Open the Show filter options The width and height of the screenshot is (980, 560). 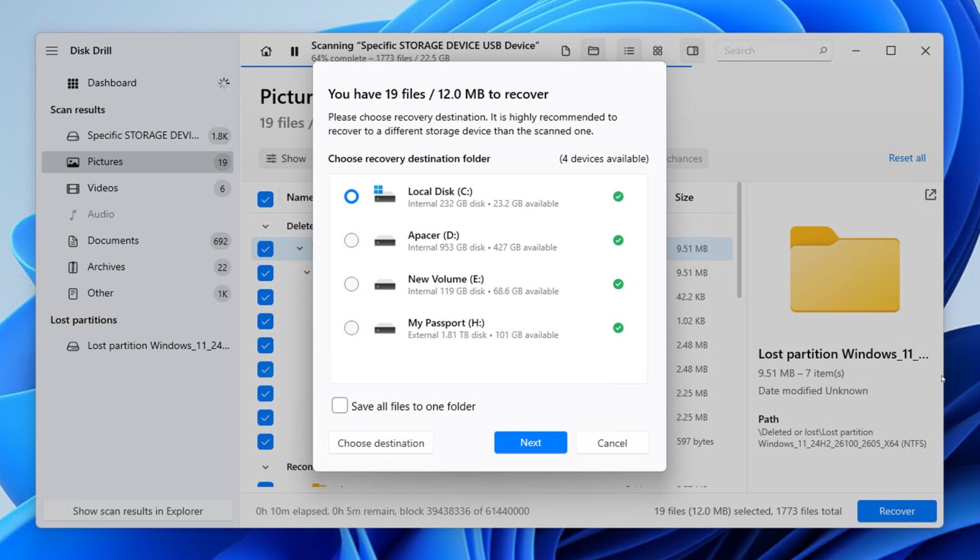[x=285, y=158]
